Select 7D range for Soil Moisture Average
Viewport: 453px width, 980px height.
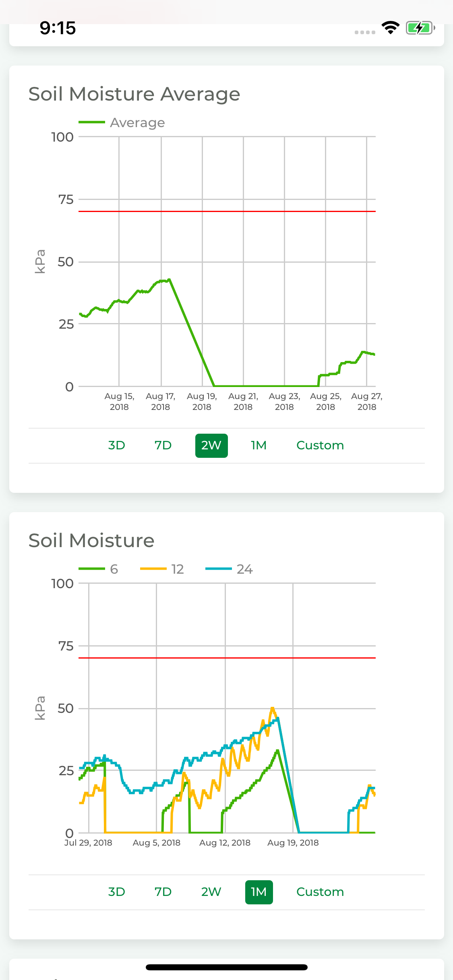click(163, 445)
